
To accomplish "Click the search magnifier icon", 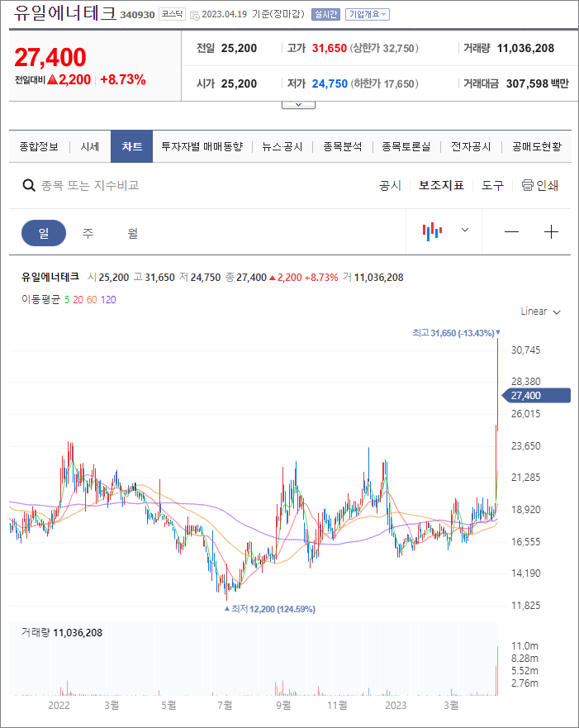I will pyautogui.click(x=29, y=186).
